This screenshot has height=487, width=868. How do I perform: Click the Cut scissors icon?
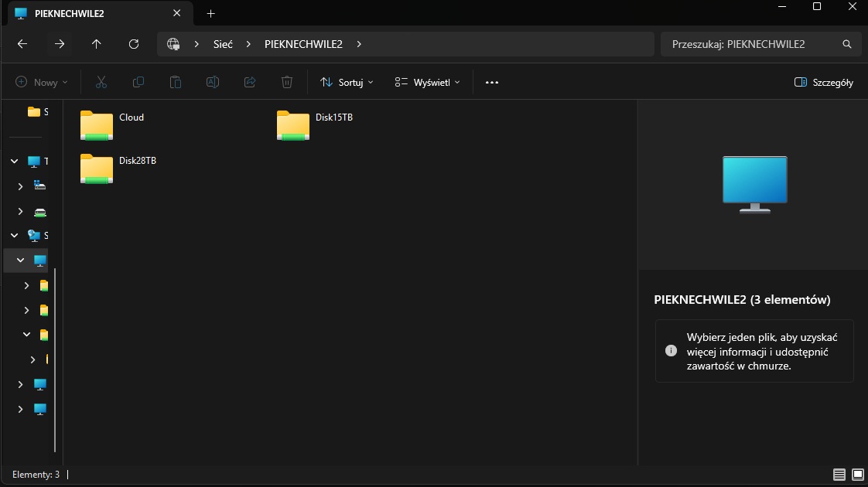101,82
